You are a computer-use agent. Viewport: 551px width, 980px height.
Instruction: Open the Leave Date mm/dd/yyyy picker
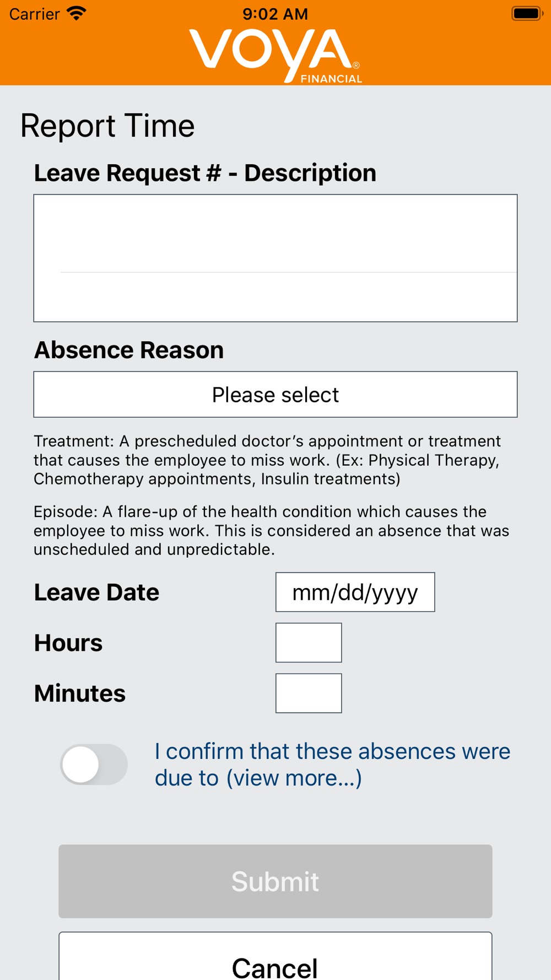pyautogui.click(x=355, y=592)
